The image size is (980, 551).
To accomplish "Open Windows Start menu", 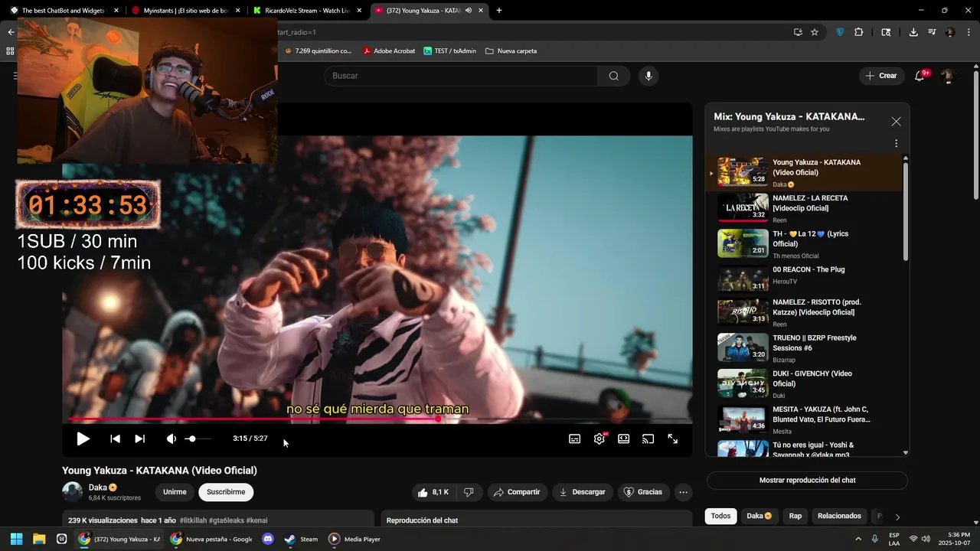I will [x=16, y=539].
